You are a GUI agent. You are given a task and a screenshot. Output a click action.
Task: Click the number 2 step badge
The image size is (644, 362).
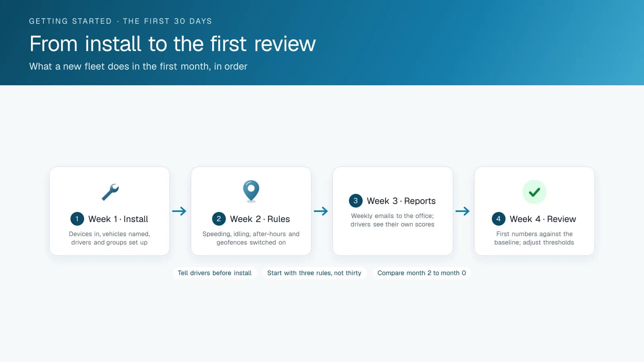(x=219, y=219)
